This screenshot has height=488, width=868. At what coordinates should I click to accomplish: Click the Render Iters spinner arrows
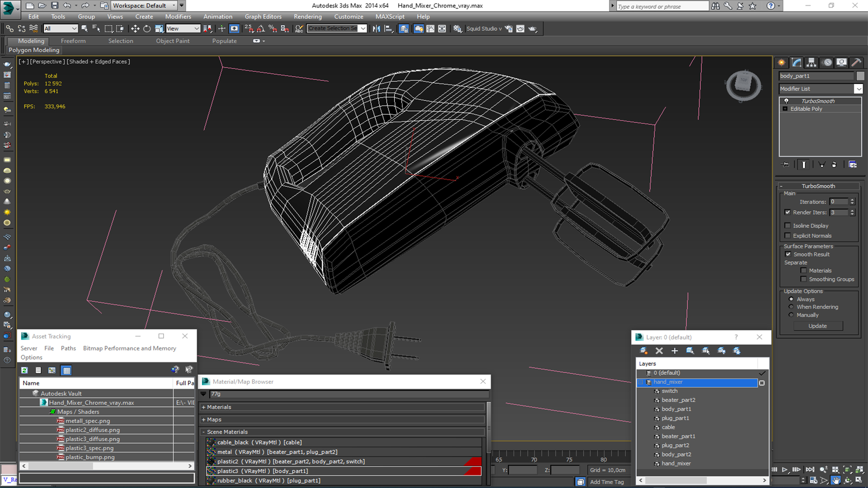click(852, 212)
